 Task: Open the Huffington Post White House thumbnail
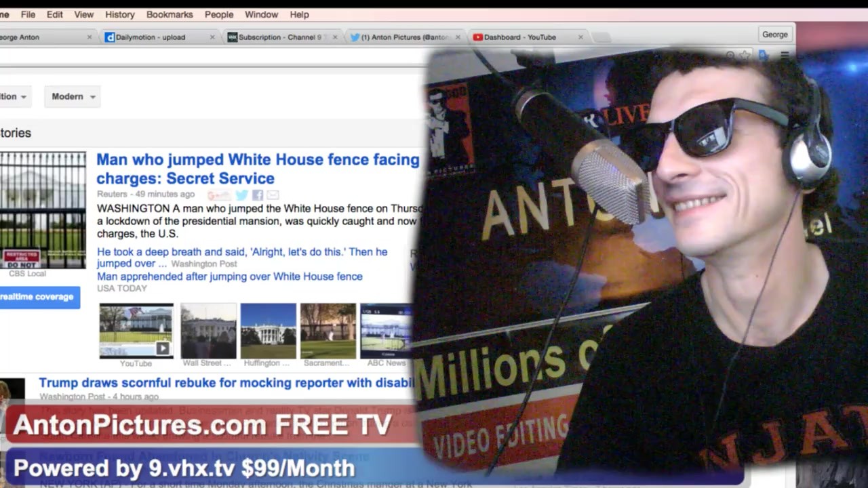click(x=268, y=331)
